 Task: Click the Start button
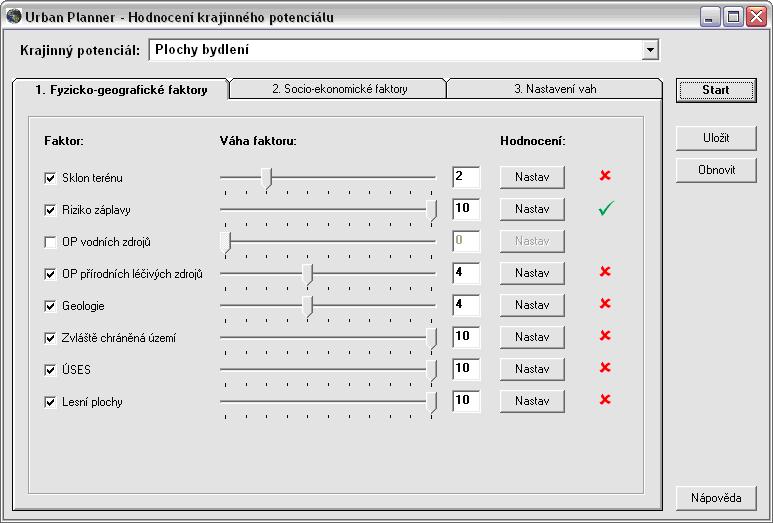pos(716,90)
